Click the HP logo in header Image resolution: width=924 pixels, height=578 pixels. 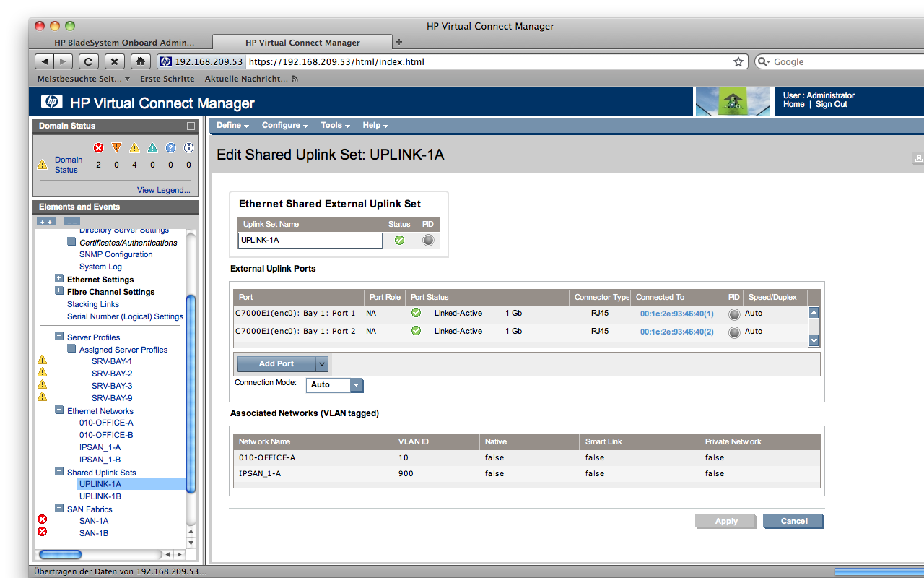[51, 102]
